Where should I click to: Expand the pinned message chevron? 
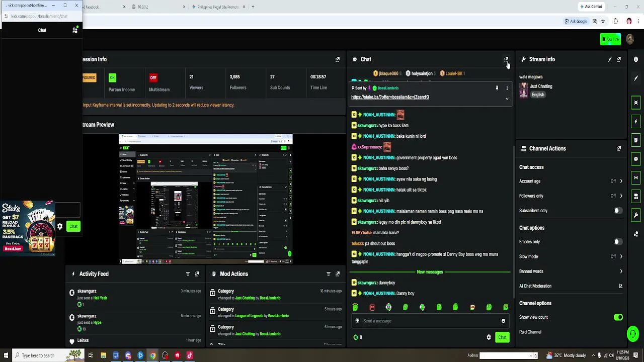pos(507,99)
